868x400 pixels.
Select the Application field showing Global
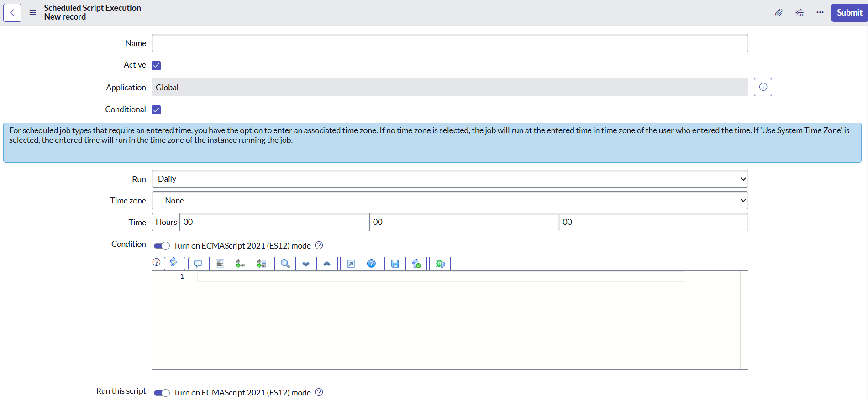coord(450,87)
